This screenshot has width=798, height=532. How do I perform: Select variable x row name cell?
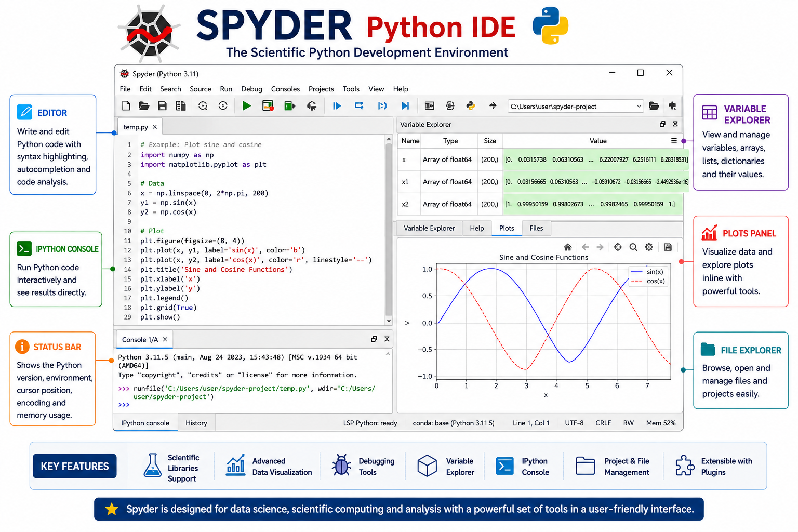click(404, 159)
